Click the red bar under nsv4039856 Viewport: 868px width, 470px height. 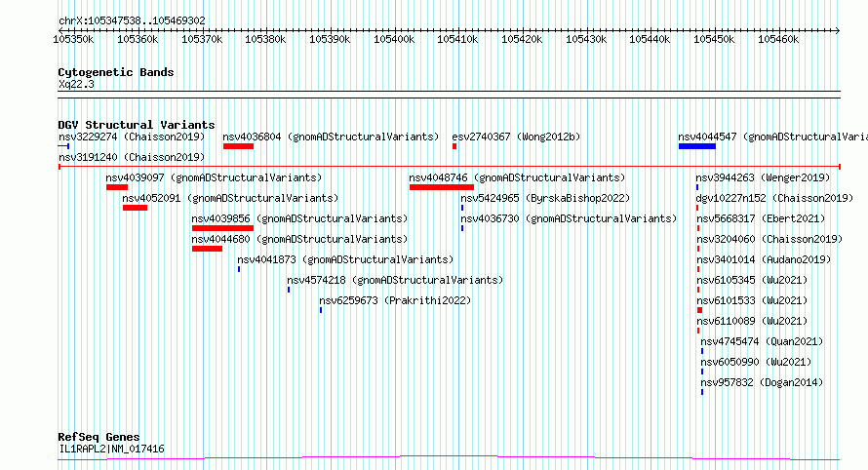click(222, 228)
